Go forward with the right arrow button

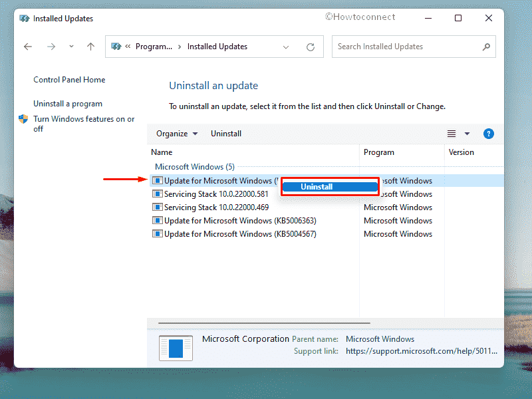[x=51, y=47]
